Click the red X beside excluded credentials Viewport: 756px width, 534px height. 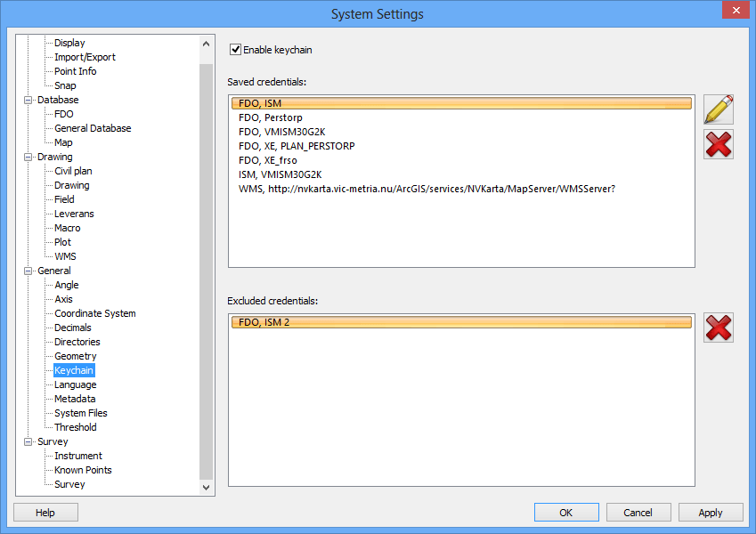[x=718, y=328]
